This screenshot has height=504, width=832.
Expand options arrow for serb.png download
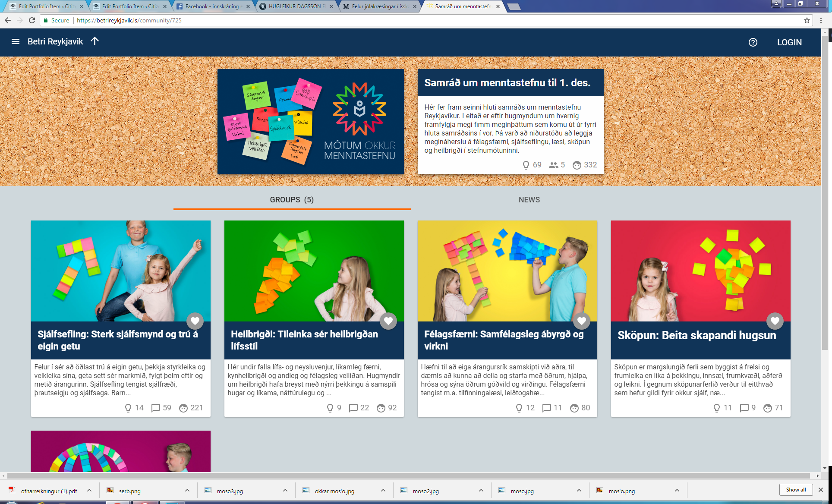pos(187,491)
